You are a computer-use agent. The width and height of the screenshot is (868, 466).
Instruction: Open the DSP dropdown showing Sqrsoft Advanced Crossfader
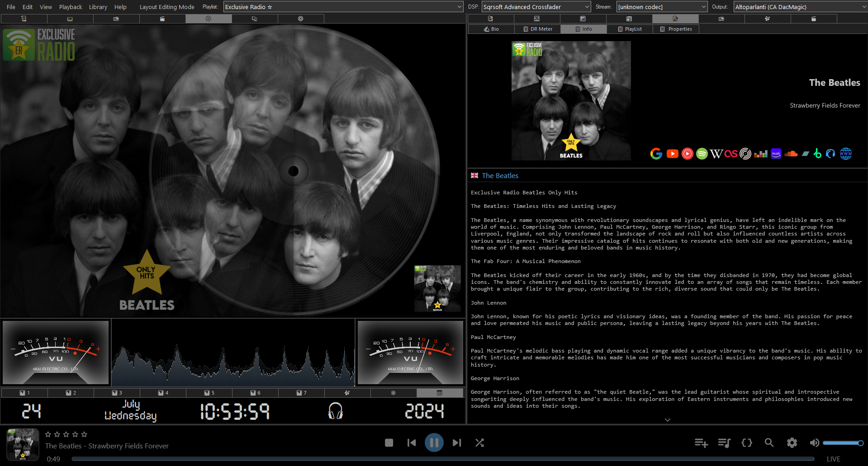(536, 7)
